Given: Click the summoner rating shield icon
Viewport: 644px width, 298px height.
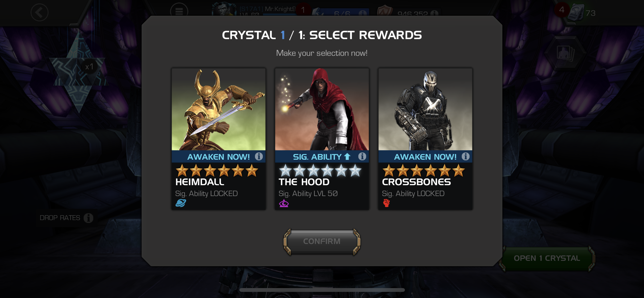Looking at the screenshot, I should coord(384,11).
